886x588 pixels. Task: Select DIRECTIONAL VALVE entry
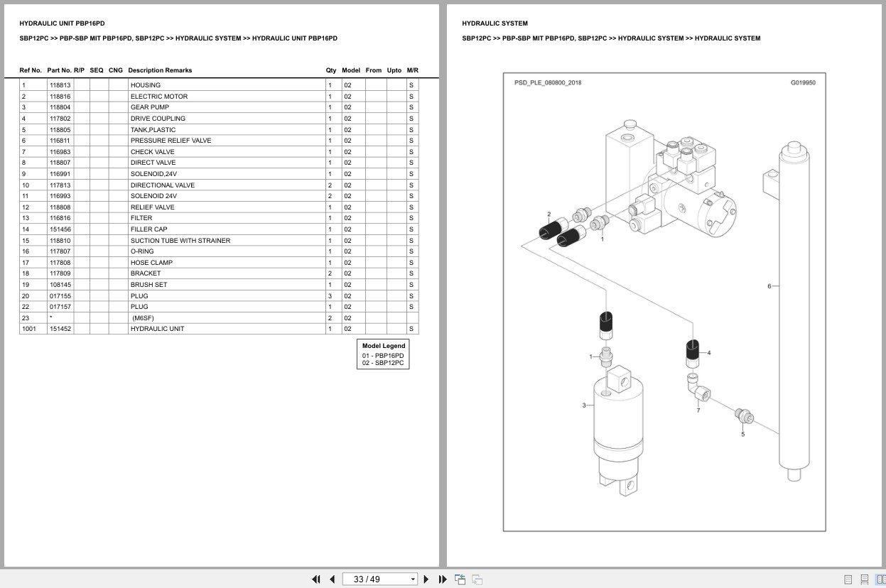(x=162, y=185)
